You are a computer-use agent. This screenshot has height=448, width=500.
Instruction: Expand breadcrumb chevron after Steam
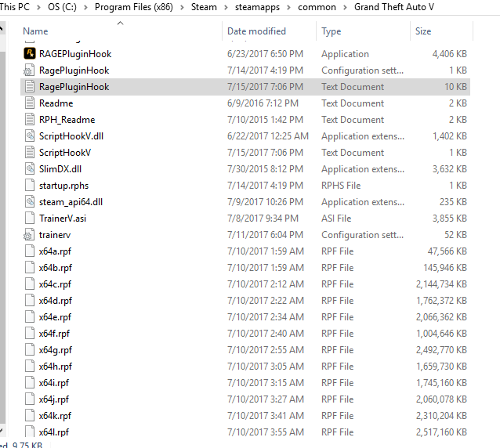coord(226,7)
